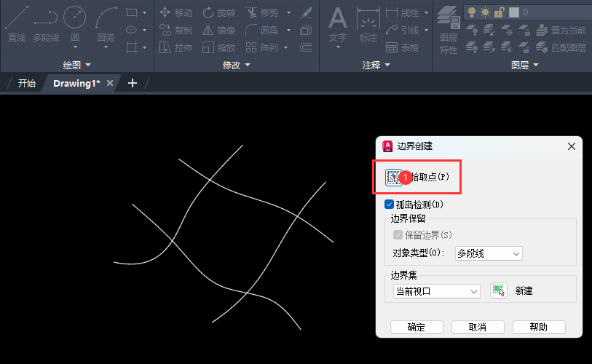Toggle layer freeze sun icon
Viewport: 592px width, 364px height.
tap(485, 12)
